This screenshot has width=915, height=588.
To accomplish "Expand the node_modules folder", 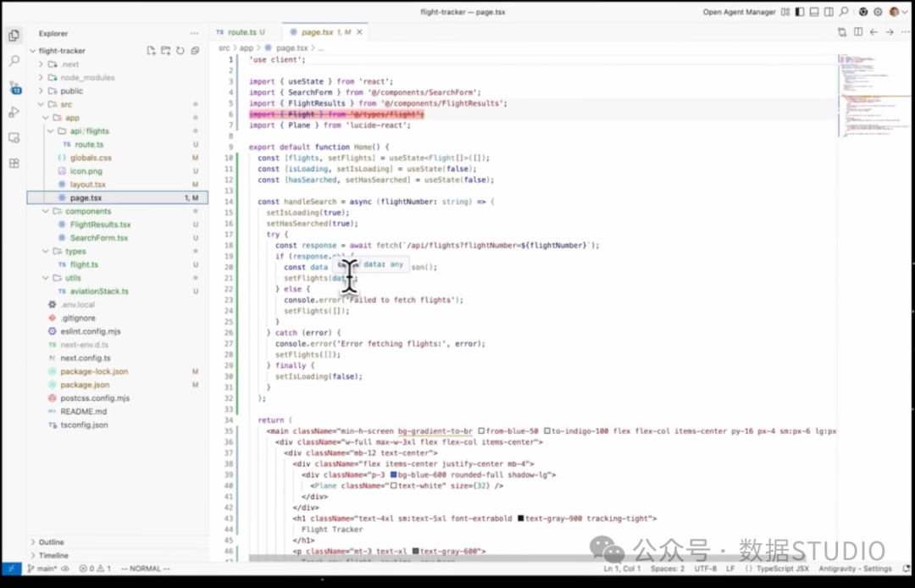I will point(41,78).
